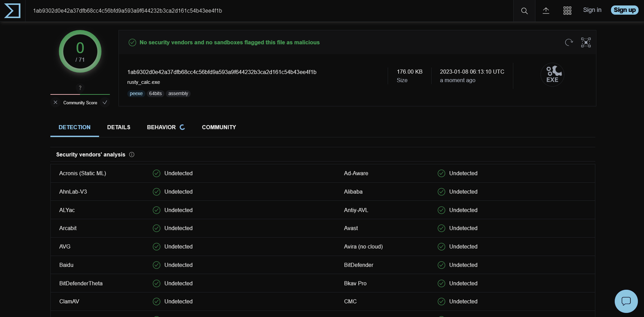Viewport: 644px width, 317px height.
Task: Select the assembly tag
Action: [x=178, y=93]
